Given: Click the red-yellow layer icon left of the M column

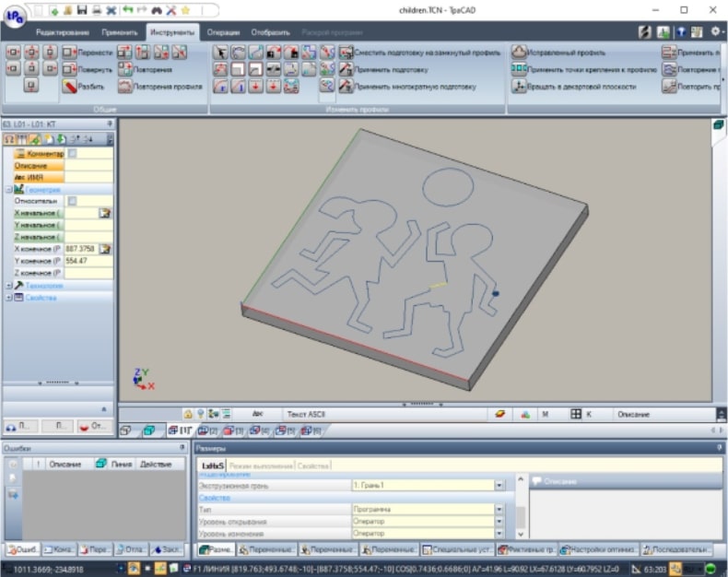Looking at the screenshot, I should click(x=500, y=414).
